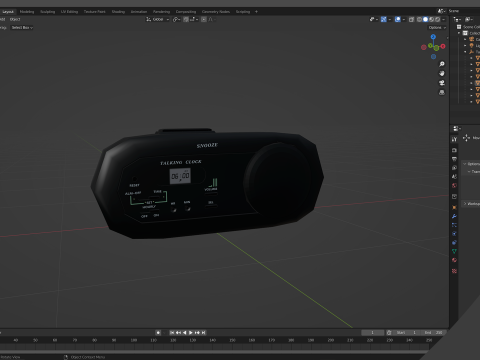
Task: Open the Object Data green triangle tab
Action: (x=454, y=251)
